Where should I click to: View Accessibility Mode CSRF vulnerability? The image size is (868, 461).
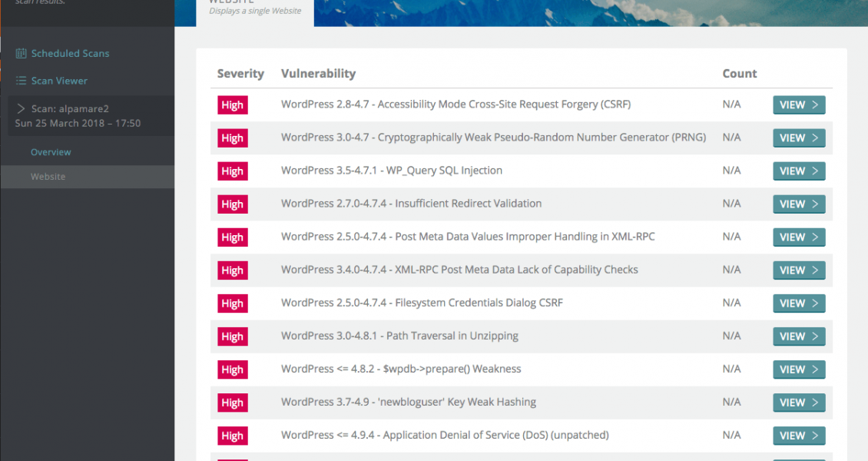[x=799, y=105]
